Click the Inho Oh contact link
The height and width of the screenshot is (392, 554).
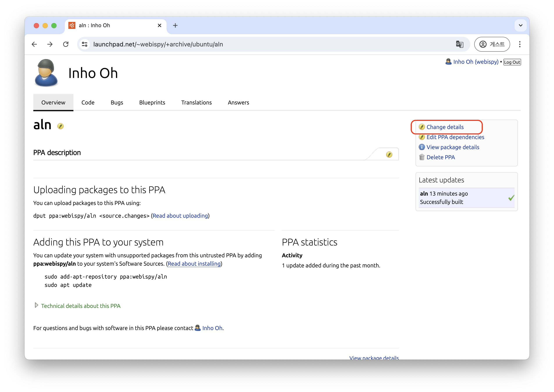click(x=212, y=328)
